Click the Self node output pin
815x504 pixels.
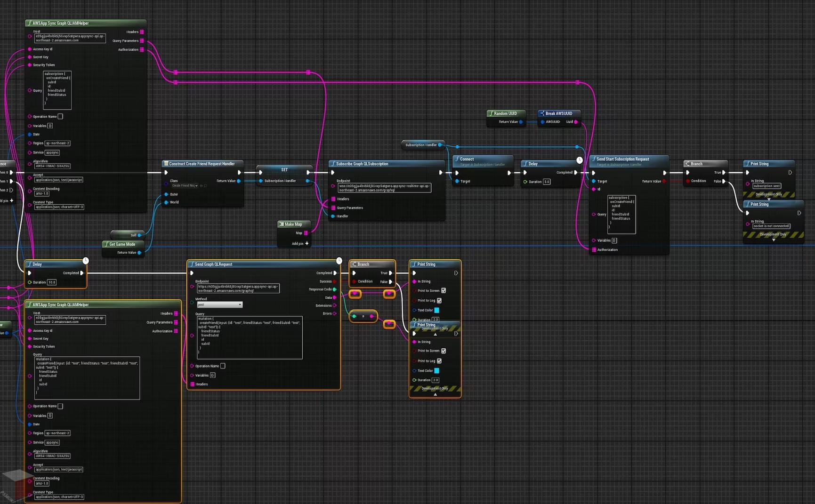[139, 235]
